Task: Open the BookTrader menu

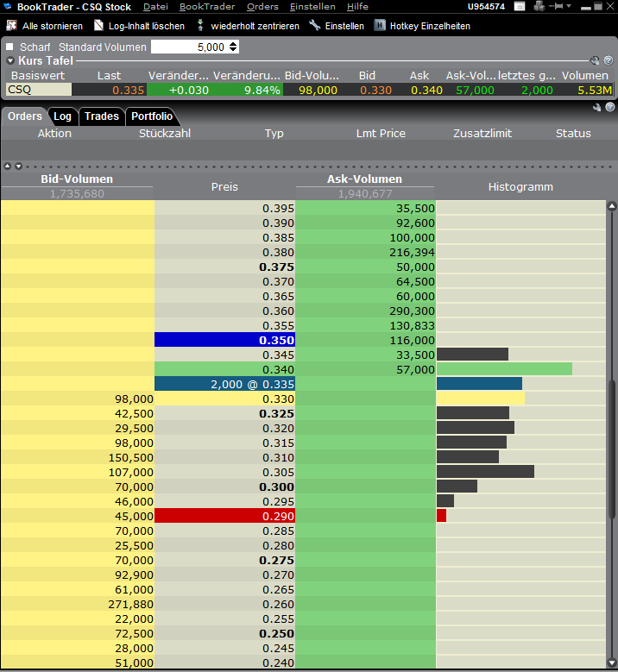Action: [x=207, y=7]
